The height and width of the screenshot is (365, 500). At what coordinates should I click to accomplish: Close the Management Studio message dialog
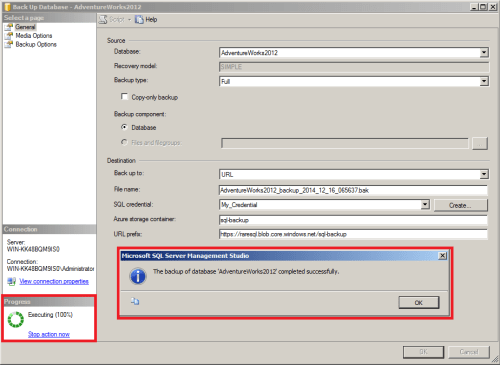tap(442, 256)
